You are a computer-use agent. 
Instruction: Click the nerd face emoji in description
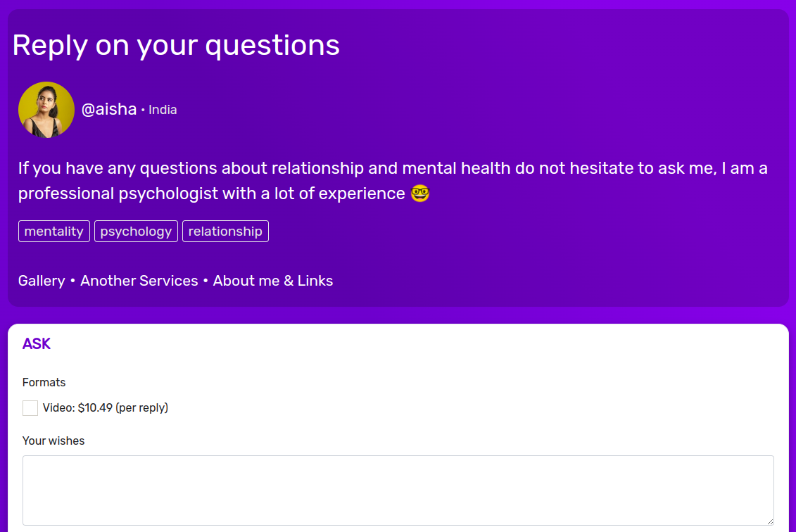click(420, 194)
